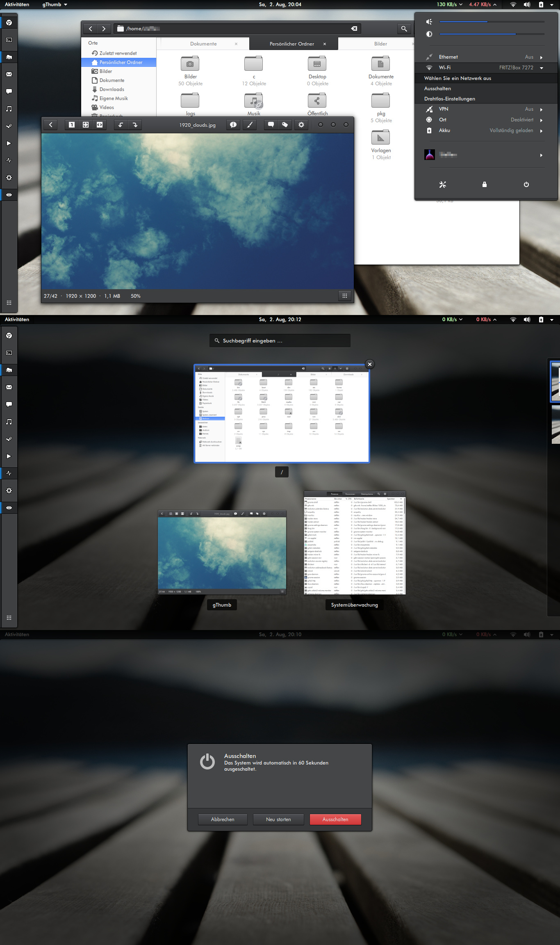Screen dimensions: 560x945
Task: Open 'Eigene Musik' in the file manager sidebar
Action: pos(118,98)
